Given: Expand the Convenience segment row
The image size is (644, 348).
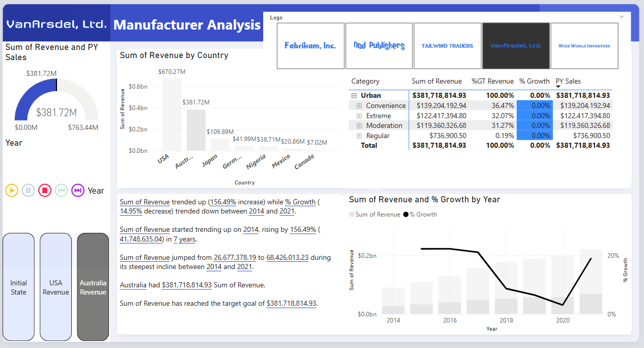Looking at the screenshot, I should coord(359,106).
